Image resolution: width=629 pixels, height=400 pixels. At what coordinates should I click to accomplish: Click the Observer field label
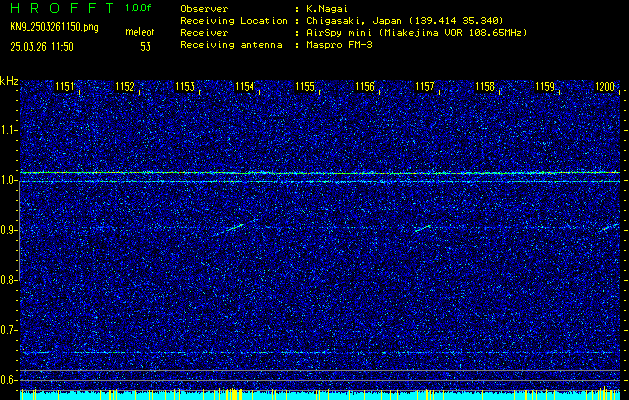tap(204, 9)
